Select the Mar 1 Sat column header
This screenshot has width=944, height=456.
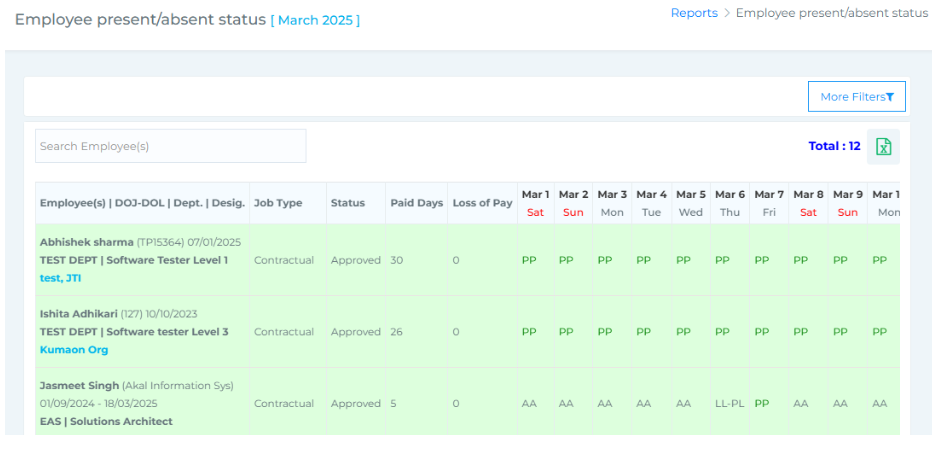[535, 203]
